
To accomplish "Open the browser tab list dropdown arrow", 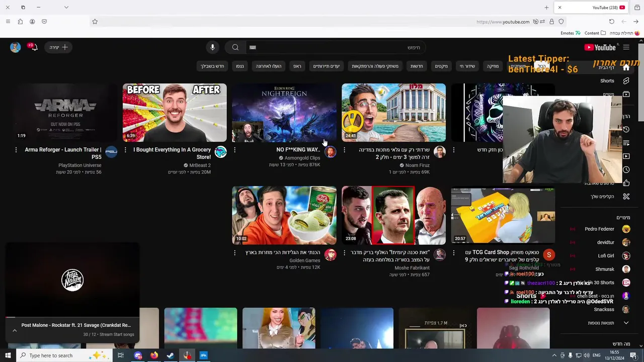I will tap(66, 8).
